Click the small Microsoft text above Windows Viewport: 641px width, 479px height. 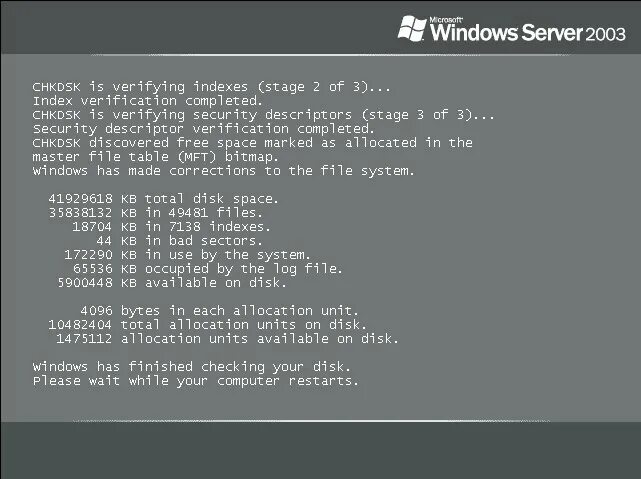446,18
